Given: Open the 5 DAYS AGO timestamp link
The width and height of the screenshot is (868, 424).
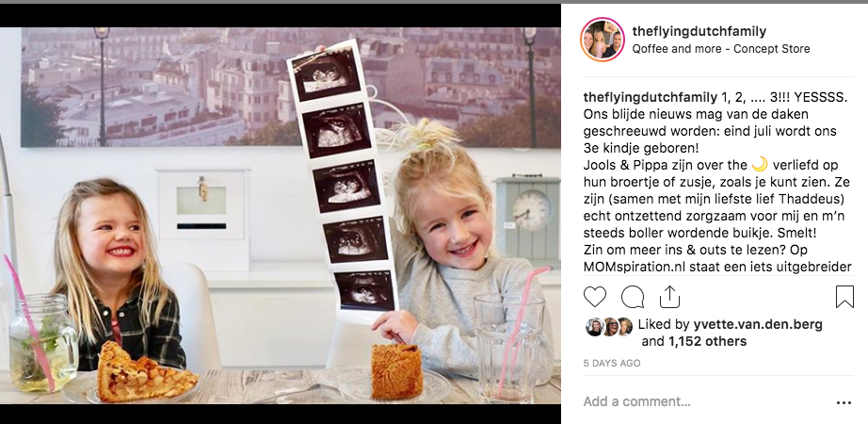Looking at the screenshot, I should pos(612,363).
